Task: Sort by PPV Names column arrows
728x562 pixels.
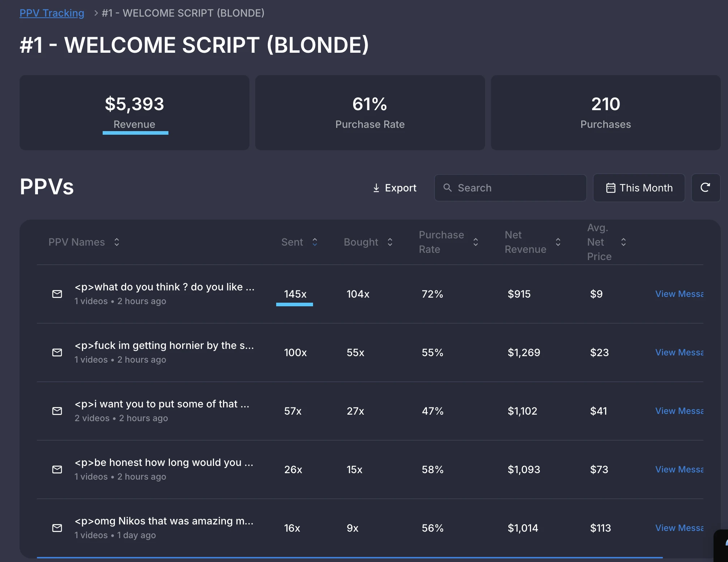Action: (116, 242)
